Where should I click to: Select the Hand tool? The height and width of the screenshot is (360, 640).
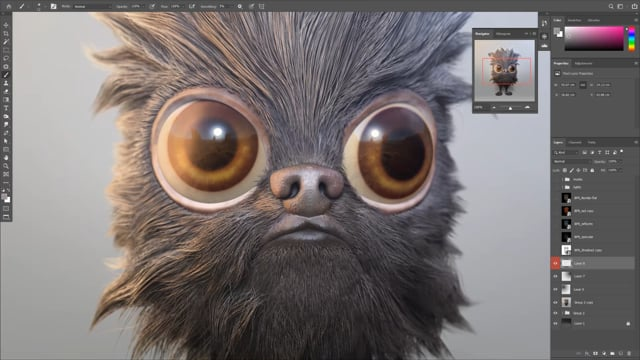point(6,158)
